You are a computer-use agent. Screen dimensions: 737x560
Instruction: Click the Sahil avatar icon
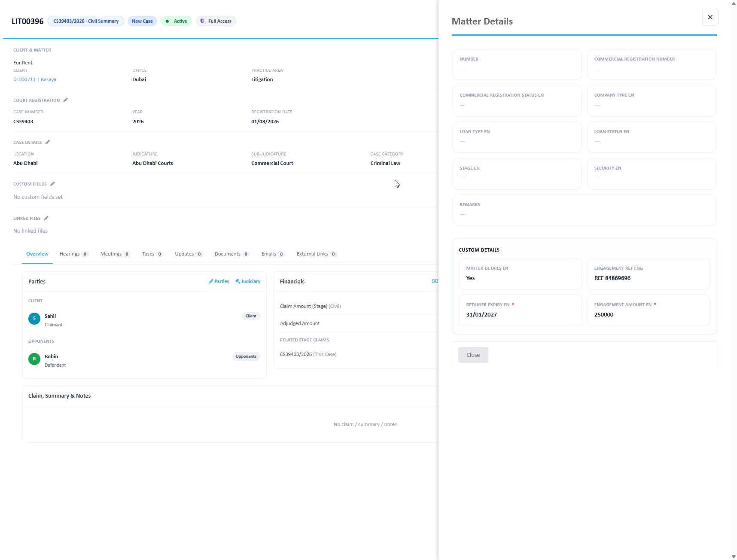(34, 319)
